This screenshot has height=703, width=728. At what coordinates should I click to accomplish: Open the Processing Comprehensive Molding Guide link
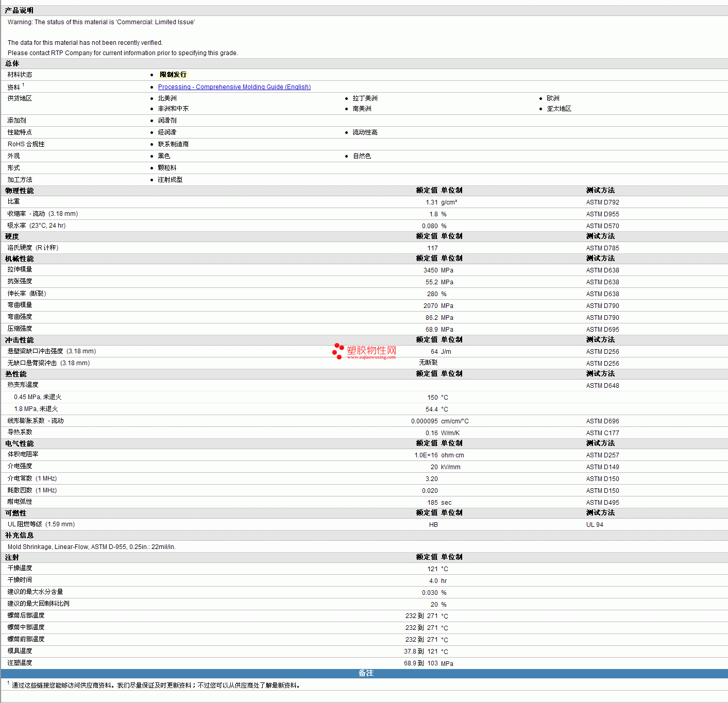click(234, 87)
